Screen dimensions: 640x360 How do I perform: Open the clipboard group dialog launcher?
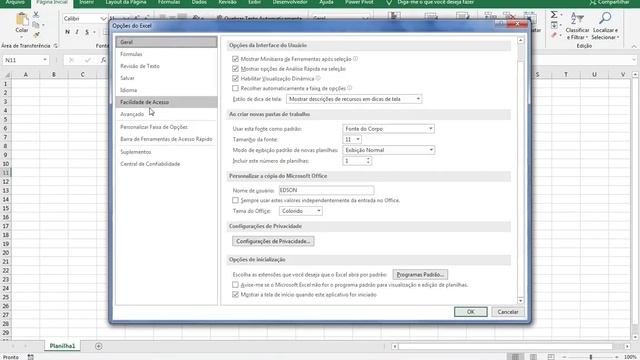[56, 46]
